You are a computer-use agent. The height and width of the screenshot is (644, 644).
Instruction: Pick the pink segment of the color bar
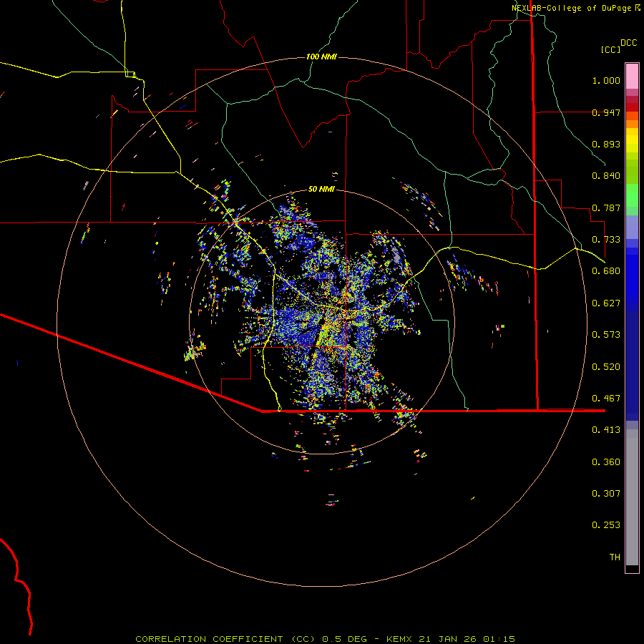coord(632,76)
